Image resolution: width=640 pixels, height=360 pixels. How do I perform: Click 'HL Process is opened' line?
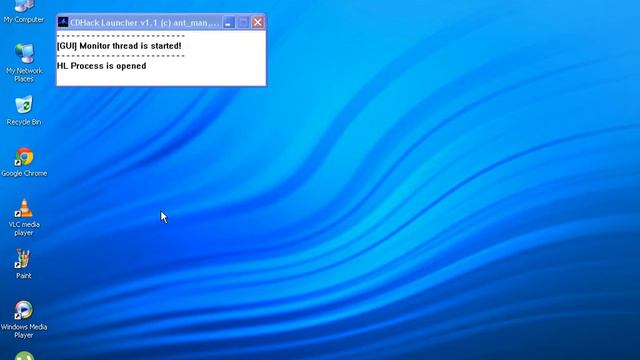pos(102,66)
